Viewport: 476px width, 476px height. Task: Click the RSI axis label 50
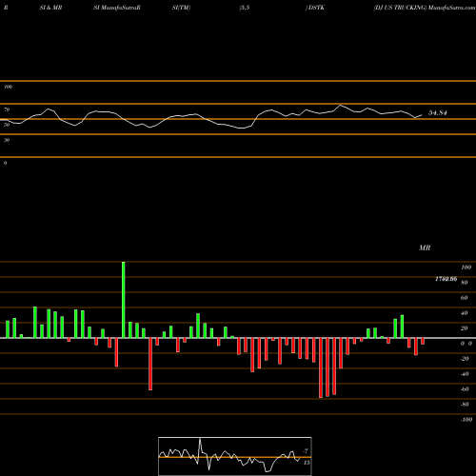pos(7,125)
